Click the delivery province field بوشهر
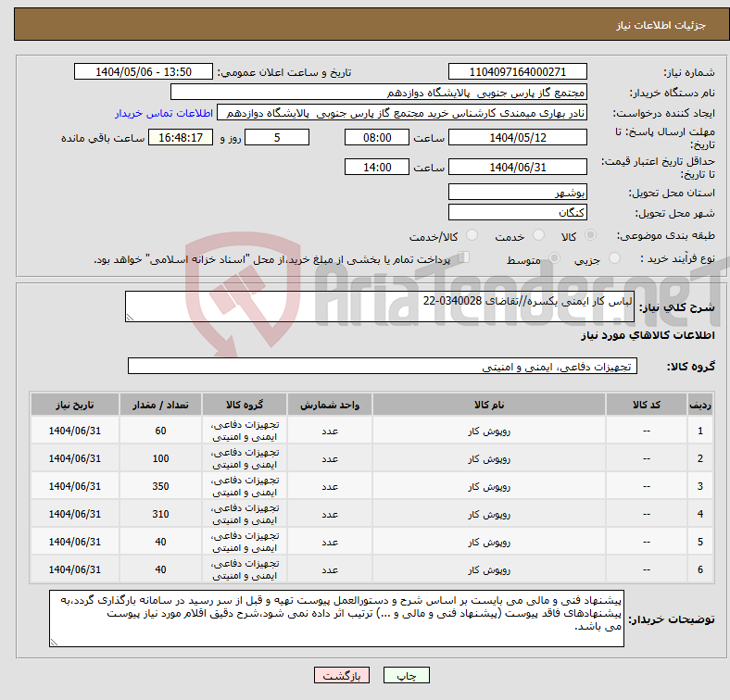 (517, 193)
